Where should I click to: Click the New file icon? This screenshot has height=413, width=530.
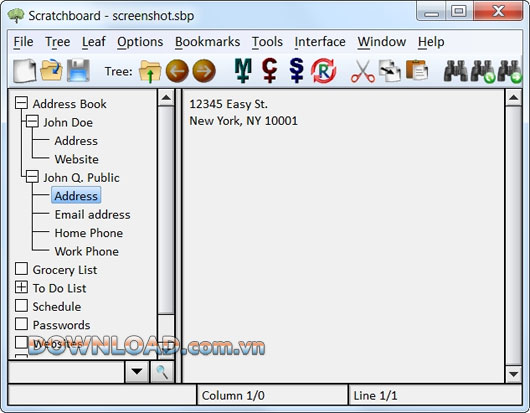tap(25, 71)
